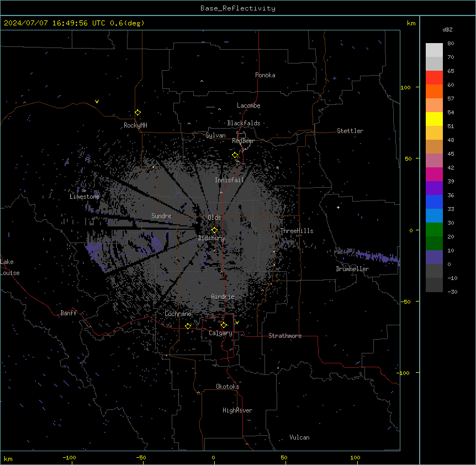Click the Sylvan label

[x=215, y=135]
